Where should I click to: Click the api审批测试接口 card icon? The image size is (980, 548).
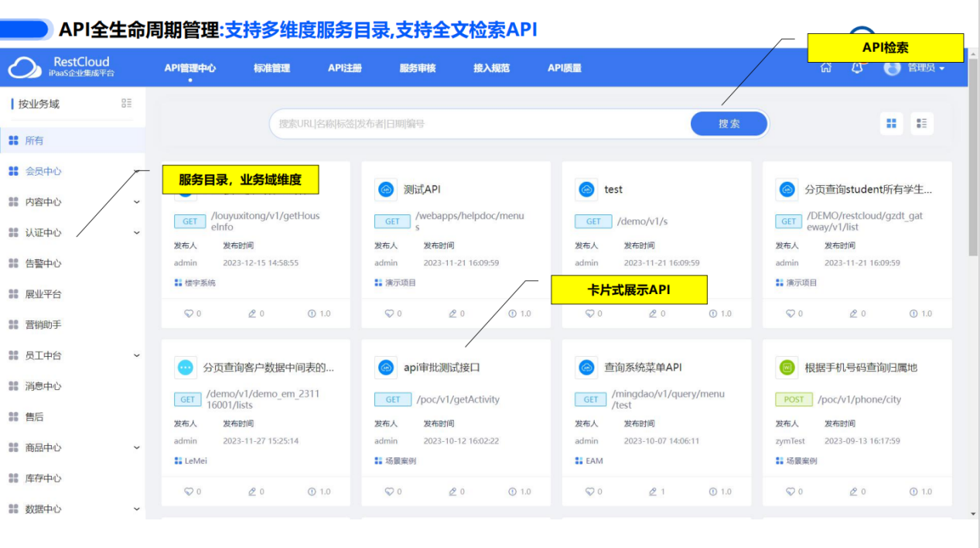385,368
